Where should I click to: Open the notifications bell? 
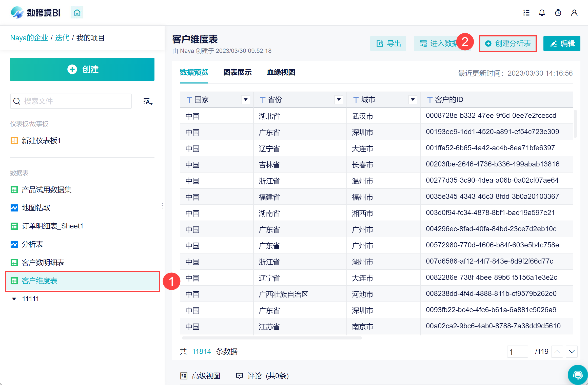click(x=542, y=13)
